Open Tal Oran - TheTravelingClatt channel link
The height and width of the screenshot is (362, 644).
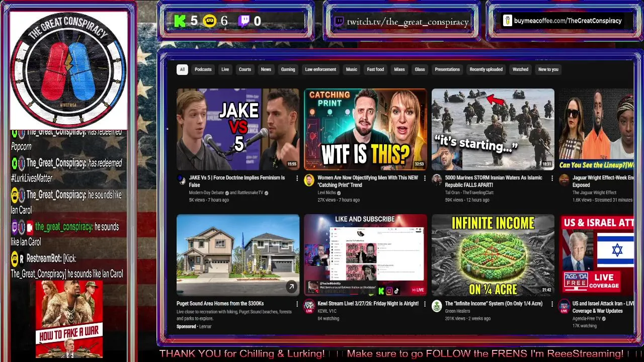(x=469, y=193)
